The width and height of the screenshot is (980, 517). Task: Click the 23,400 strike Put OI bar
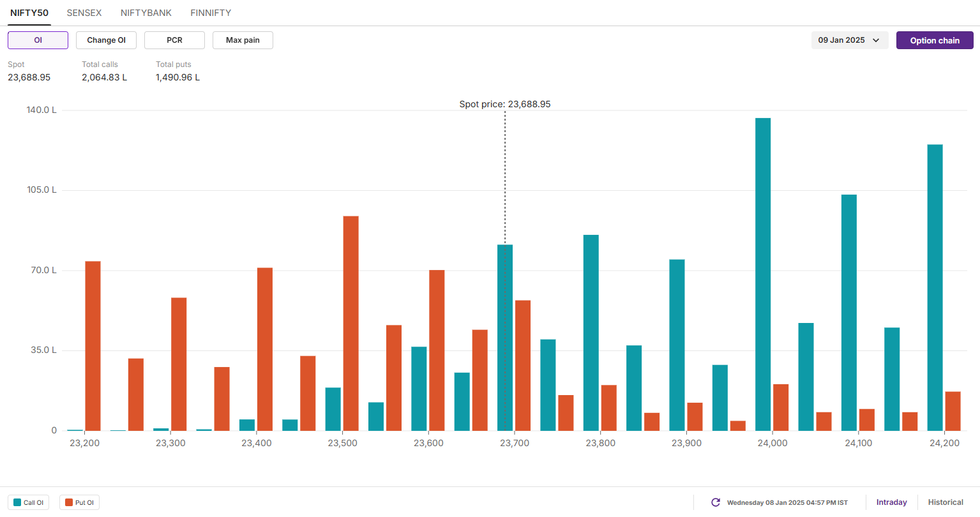(265, 349)
